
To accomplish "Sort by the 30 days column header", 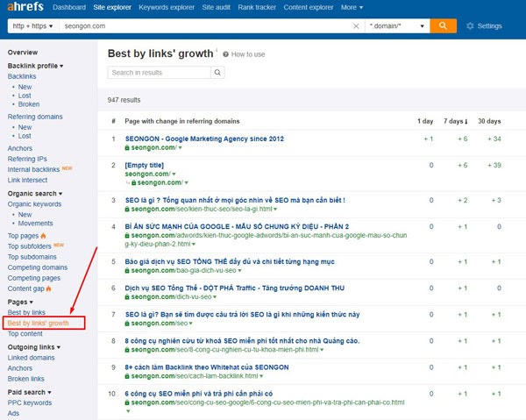I will (489, 121).
